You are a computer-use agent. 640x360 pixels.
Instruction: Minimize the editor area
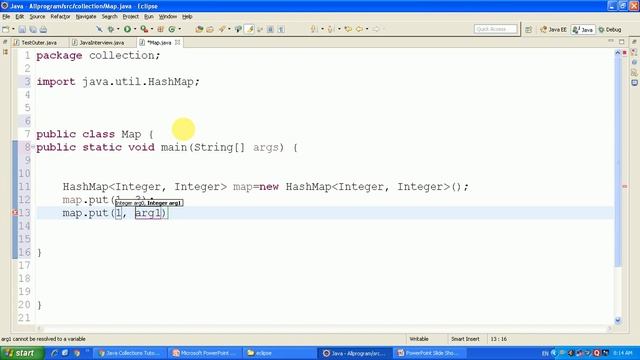(611, 41)
